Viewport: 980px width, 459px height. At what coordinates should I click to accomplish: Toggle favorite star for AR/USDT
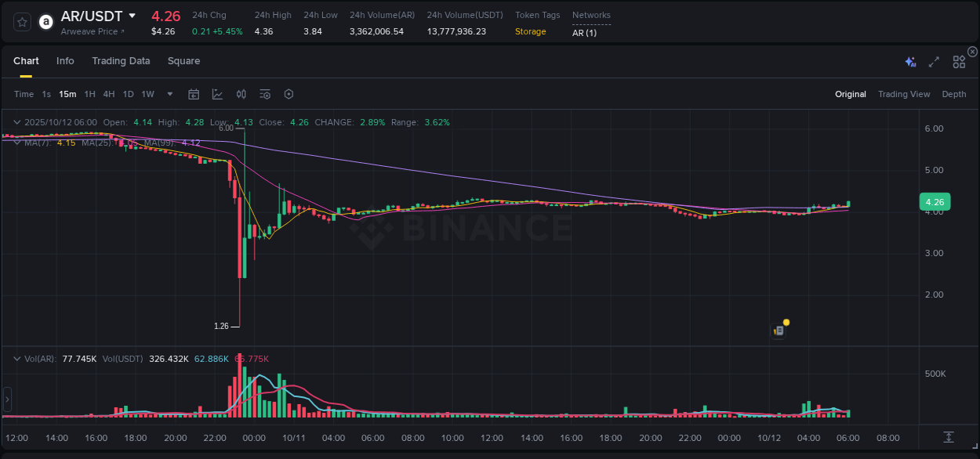[x=22, y=22]
